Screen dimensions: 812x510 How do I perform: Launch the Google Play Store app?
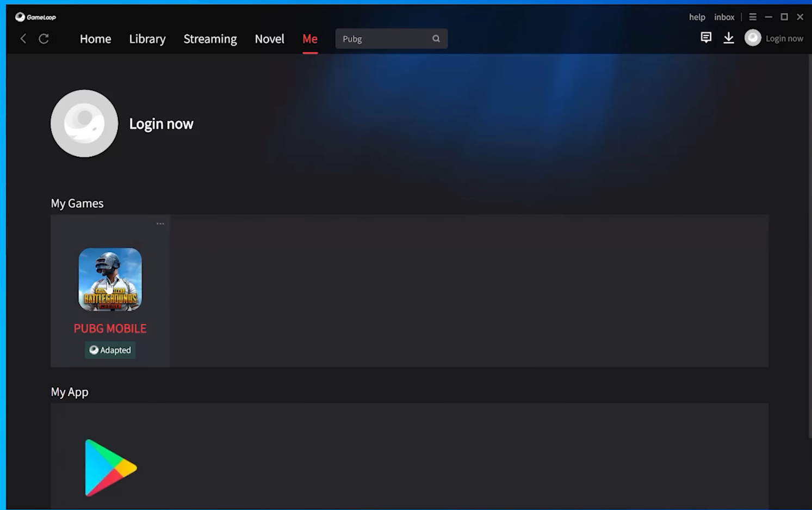tap(110, 468)
